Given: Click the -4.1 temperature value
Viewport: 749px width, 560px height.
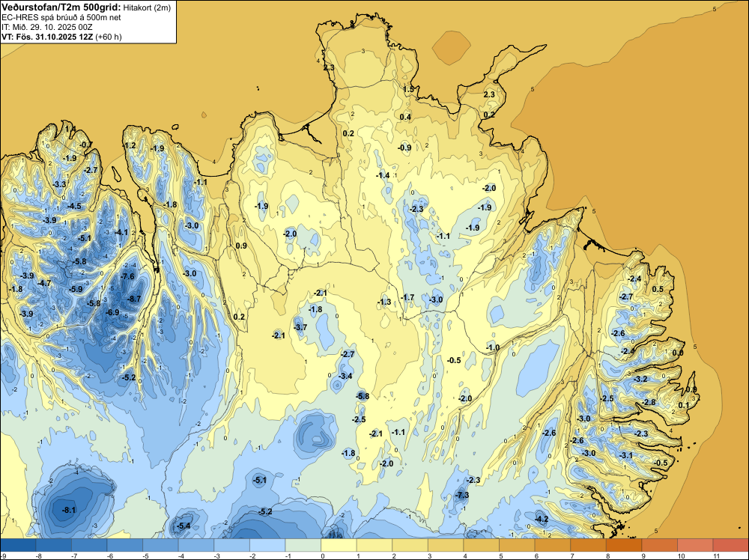Looking at the screenshot, I should 121,233.
